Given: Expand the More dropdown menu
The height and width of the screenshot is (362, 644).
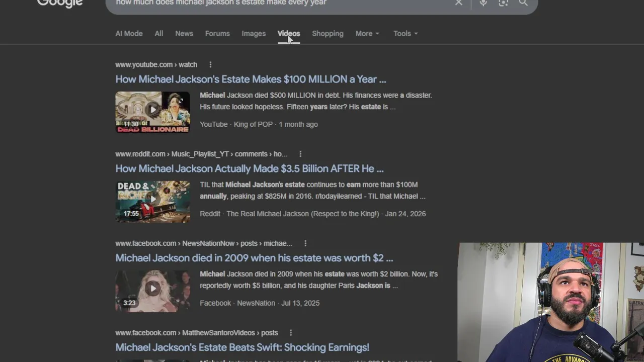Looking at the screenshot, I should 367,33.
